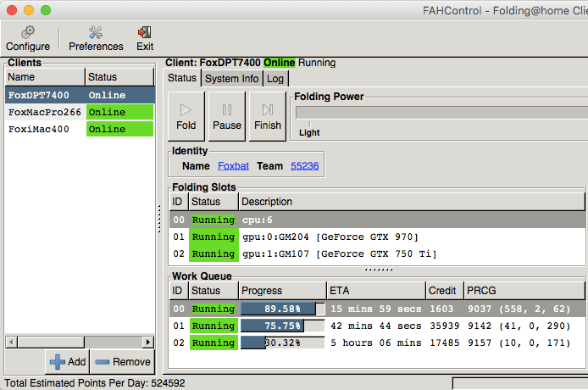Image resolution: width=588 pixels, height=390 pixels.
Task: Remove the selected client
Action: pyautogui.click(x=123, y=362)
